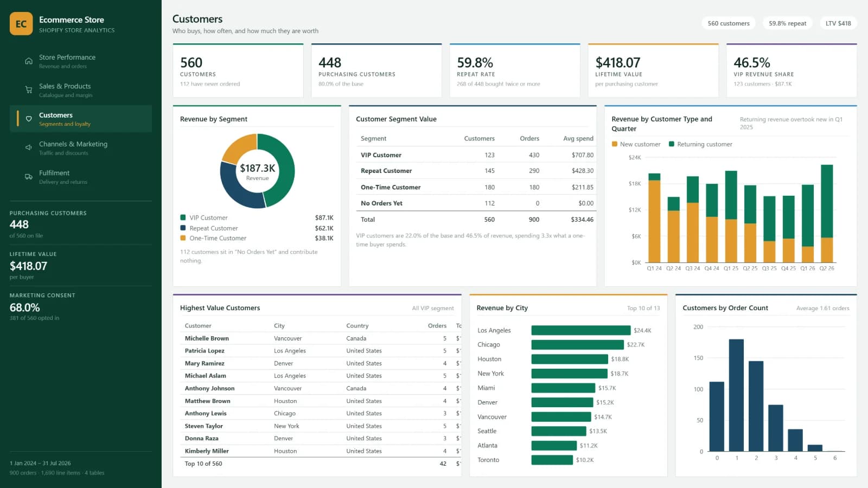Click the Matthew Brown customer row
Viewport: 868px width, 488px height.
pyautogui.click(x=320, y=401)
